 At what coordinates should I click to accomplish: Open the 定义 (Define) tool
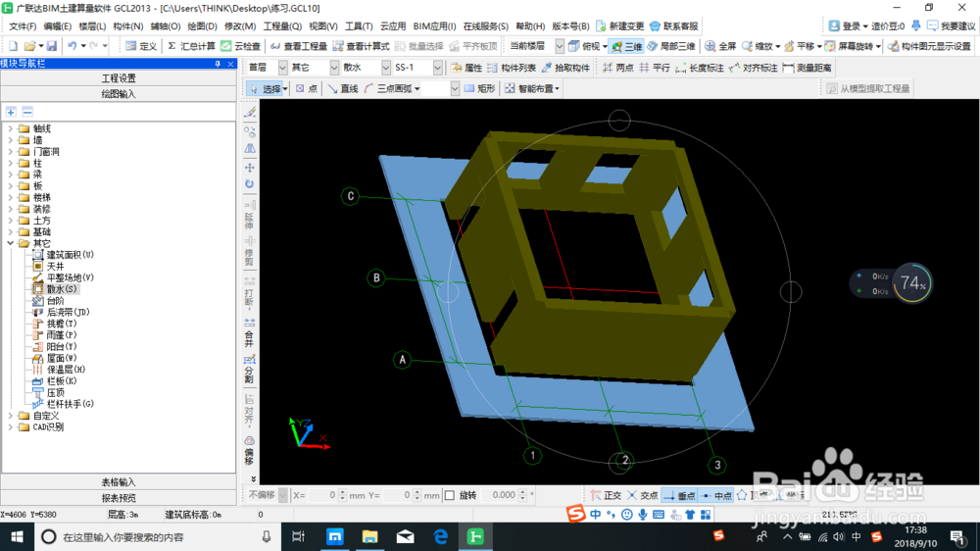tap(140, 46)
